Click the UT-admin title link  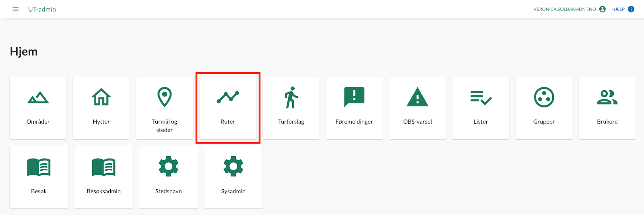coord(42,9)
